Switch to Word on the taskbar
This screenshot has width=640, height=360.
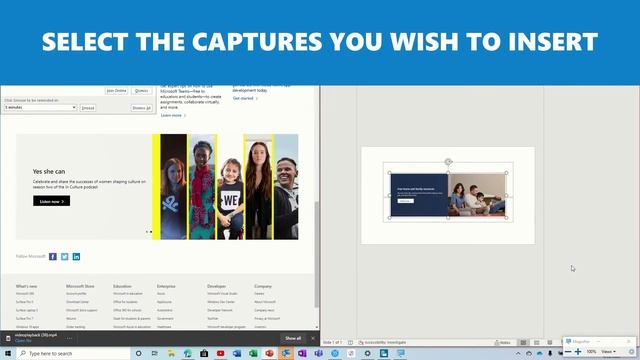point(237,353)
